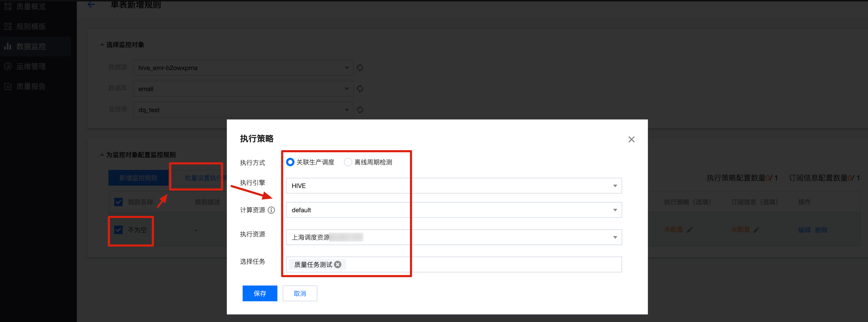Open 数据监控 in the sidebar

pos(31,46)
